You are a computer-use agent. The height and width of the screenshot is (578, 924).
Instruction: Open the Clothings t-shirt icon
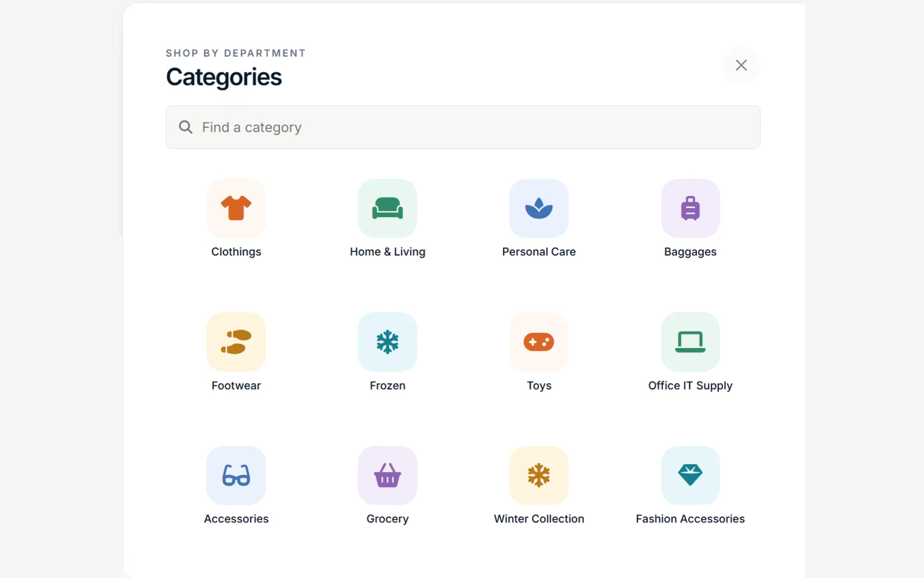click(x=236, y=208)
